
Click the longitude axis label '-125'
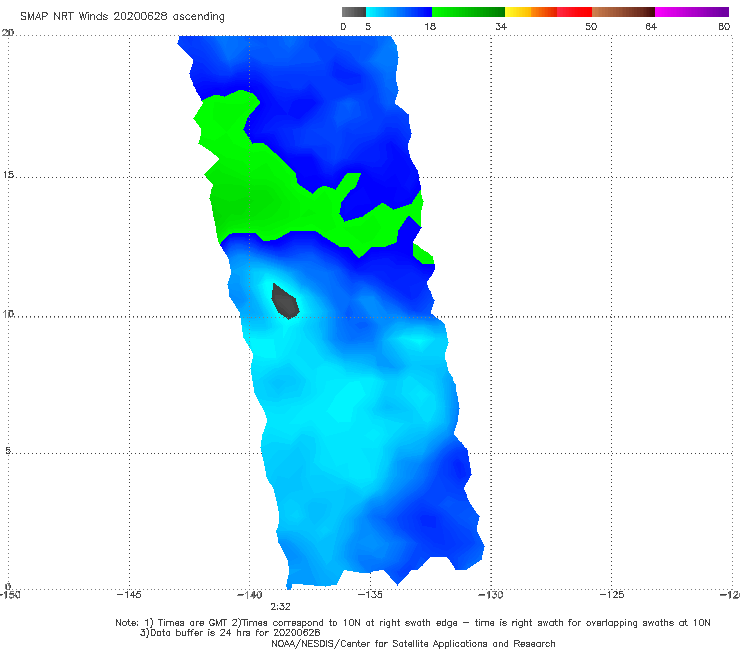click(x=612, y=595)
